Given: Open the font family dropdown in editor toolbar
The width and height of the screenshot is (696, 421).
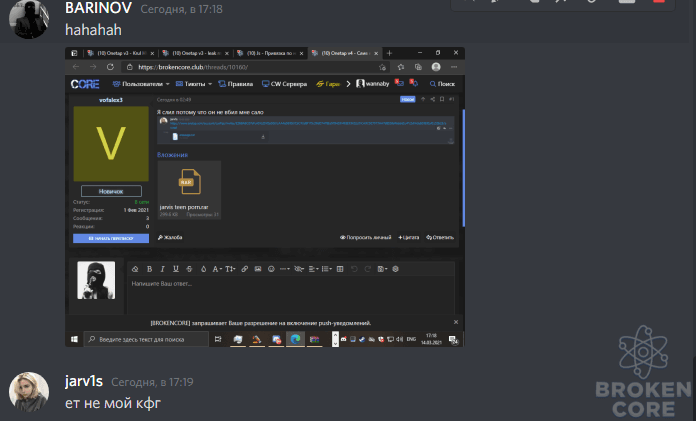Looking at the screenshot, I should tap(217, 269).
